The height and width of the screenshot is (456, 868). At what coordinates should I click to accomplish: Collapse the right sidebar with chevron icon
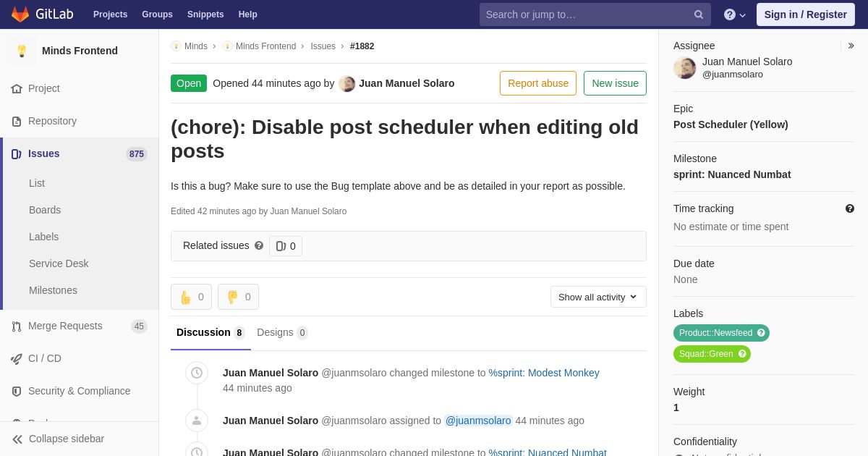pos(851,46)
